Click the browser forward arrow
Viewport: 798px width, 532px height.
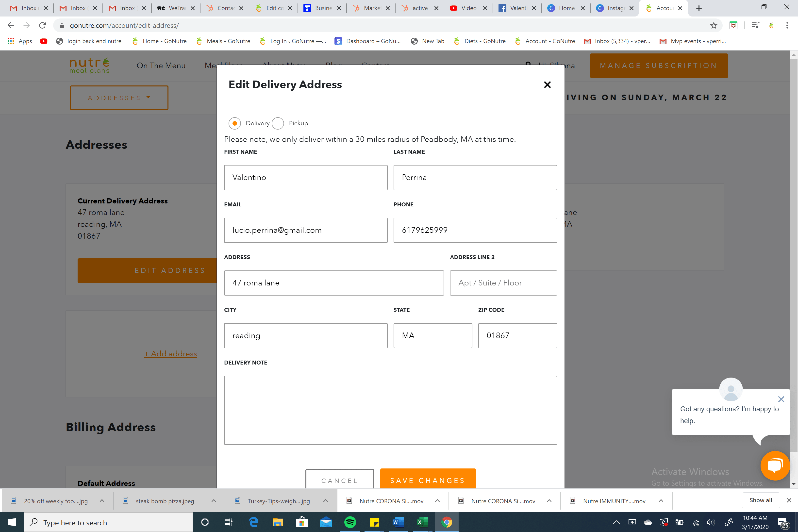coord(26,25)
